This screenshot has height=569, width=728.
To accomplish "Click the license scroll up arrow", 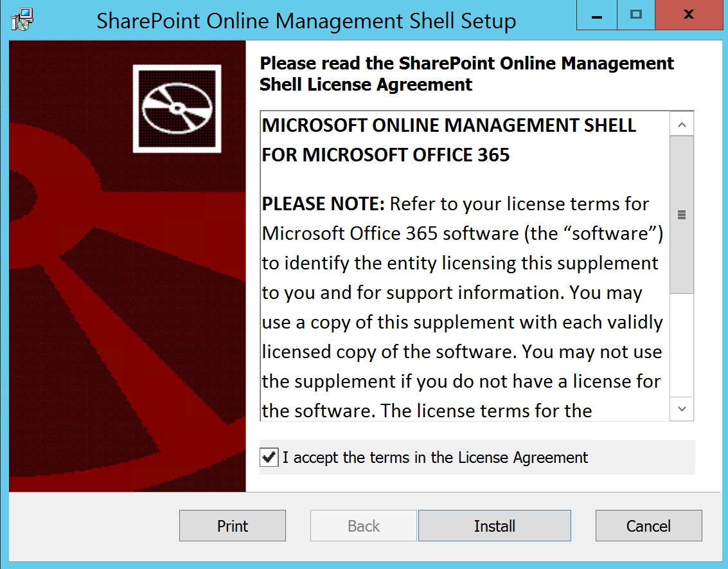I will coord(682,124).
